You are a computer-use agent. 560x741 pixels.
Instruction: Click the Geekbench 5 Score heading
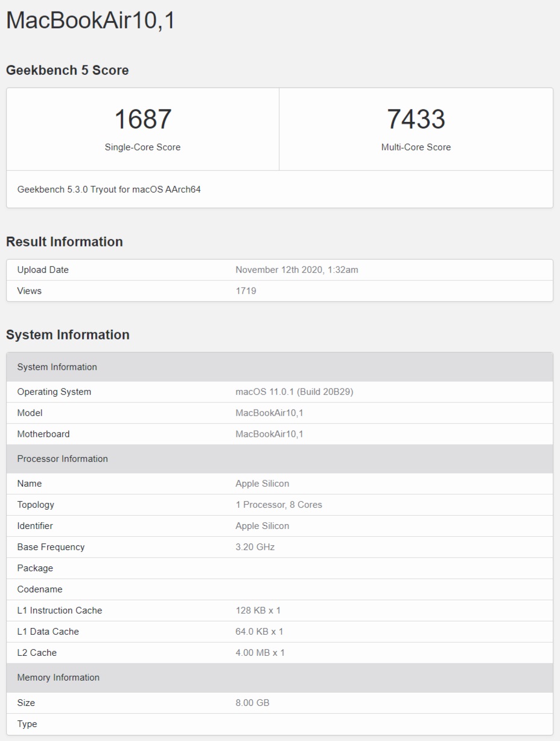coord(68,70)
